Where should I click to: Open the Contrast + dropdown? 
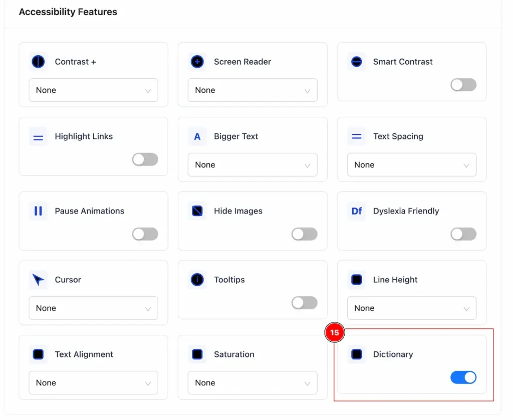tap(93, 90)
